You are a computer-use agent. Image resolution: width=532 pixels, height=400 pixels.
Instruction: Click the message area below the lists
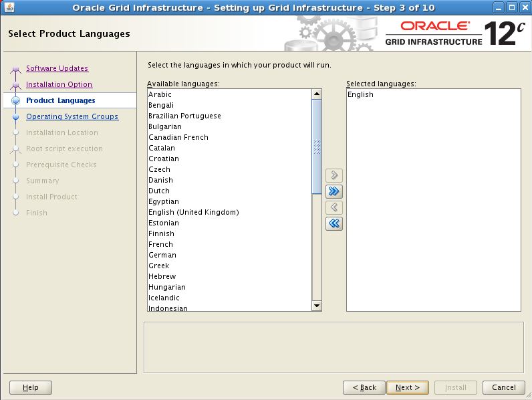coord(334,347)
